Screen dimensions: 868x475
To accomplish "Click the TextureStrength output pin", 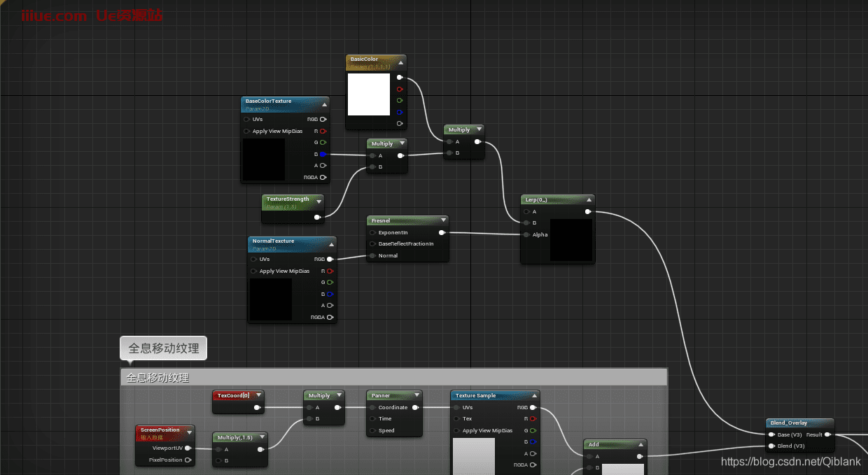I will coord(317,217).
